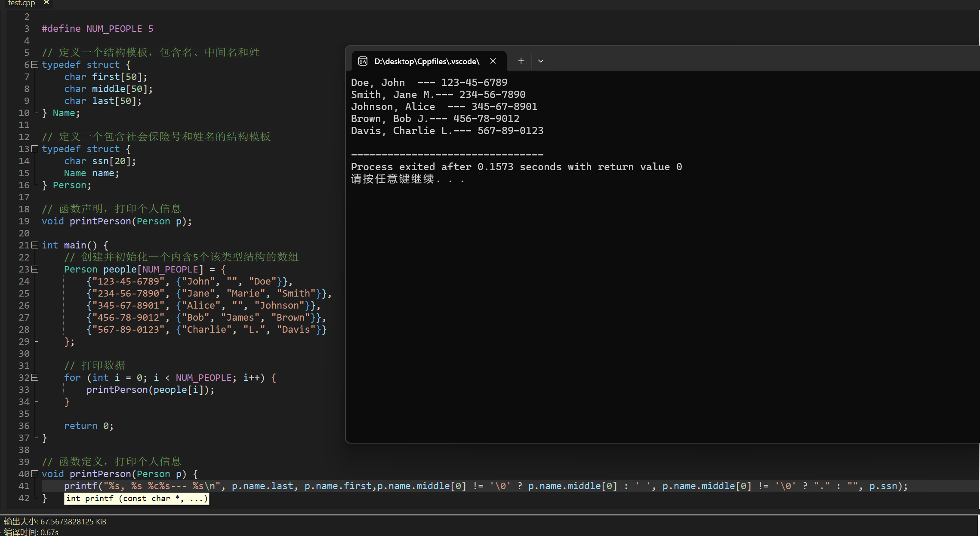This screenshot has width=980, height=536.
Task: Click the printf call on line 41
Action: pyautogui.click(x=486, y=486)
